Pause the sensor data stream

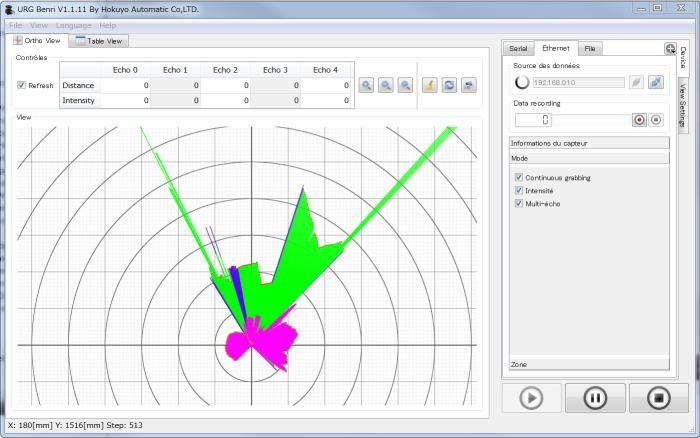point(594,398)
